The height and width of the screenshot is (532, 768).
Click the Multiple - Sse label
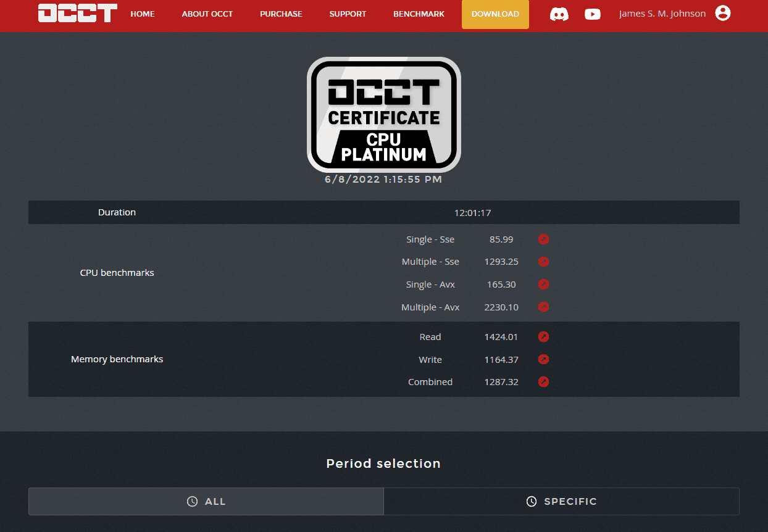(430, 262)
